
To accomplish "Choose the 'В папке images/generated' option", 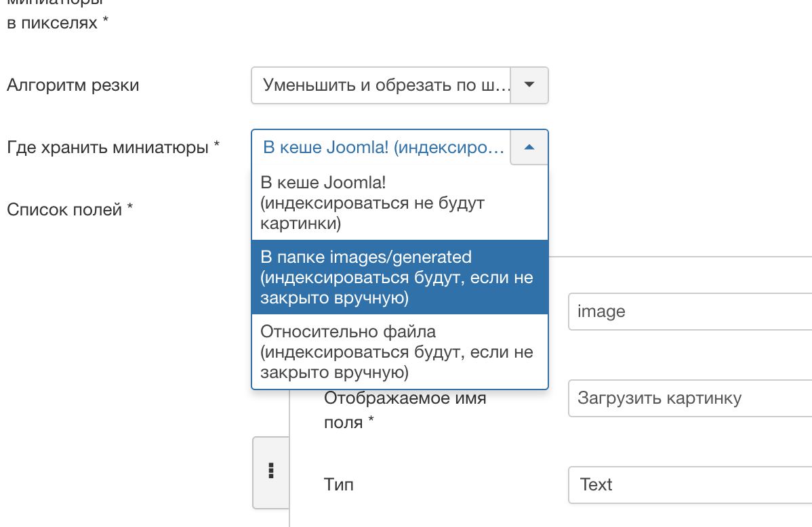I will coord(399,277).
